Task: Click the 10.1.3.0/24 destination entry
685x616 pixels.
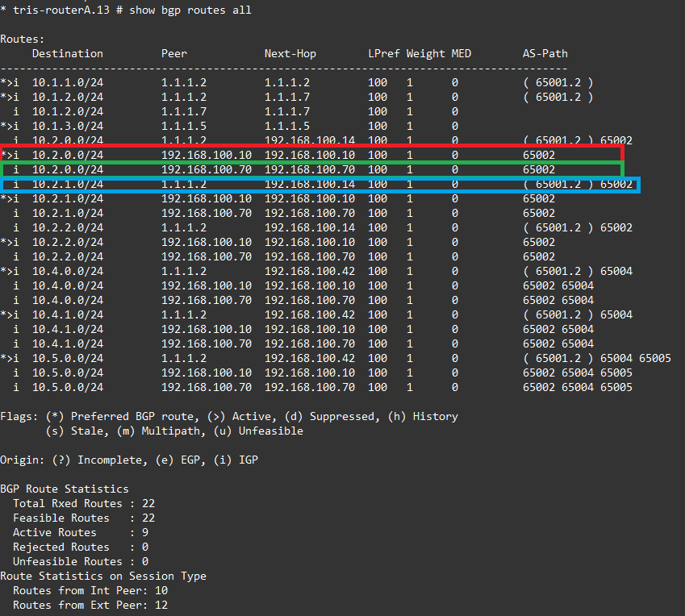Action: coord(68,126)
